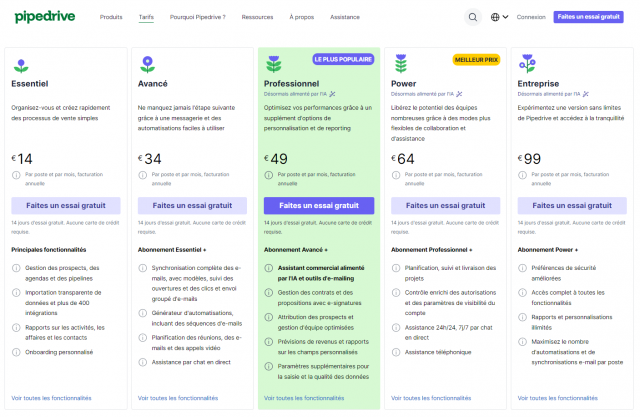Click info icon for Gestion des contrats
The image size is (640, 417).
click(269, 293)
